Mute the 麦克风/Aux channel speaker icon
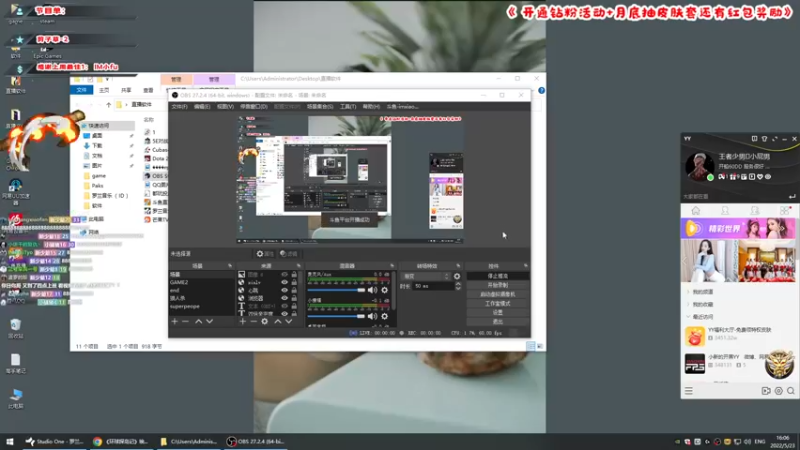 click(x=372, y=290)
